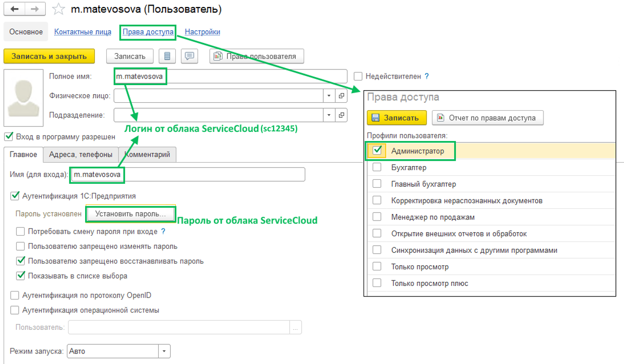
Task: Click the yellow Записать button in Права доступа
Action: pyautogui.click(x=396, y=118)
